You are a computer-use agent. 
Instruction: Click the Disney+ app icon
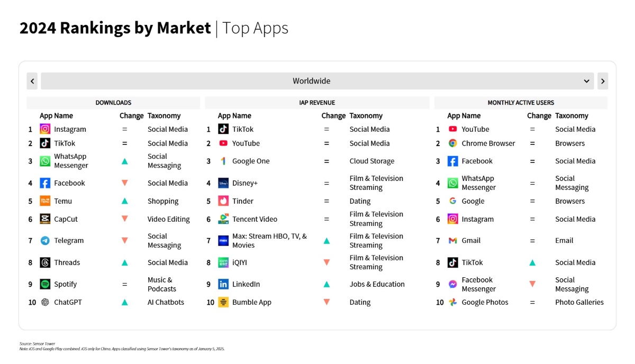pos(223,183)
